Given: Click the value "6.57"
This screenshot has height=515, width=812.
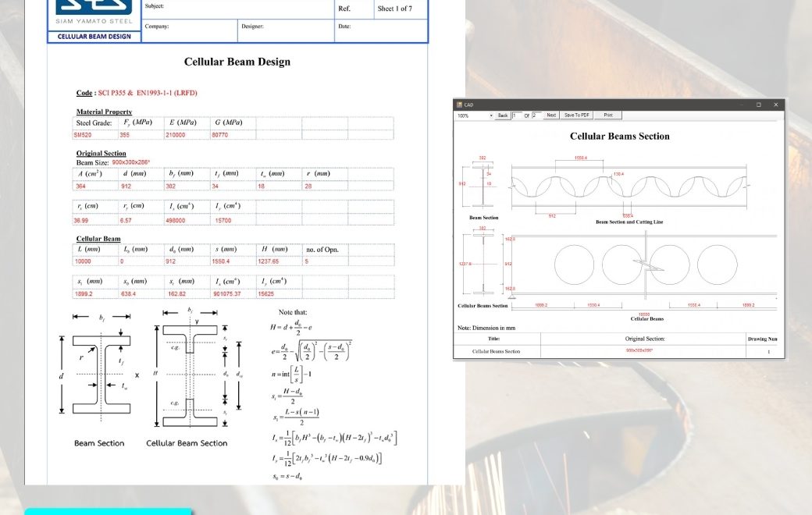Looking at the screenshot, I should coord(126,221).
